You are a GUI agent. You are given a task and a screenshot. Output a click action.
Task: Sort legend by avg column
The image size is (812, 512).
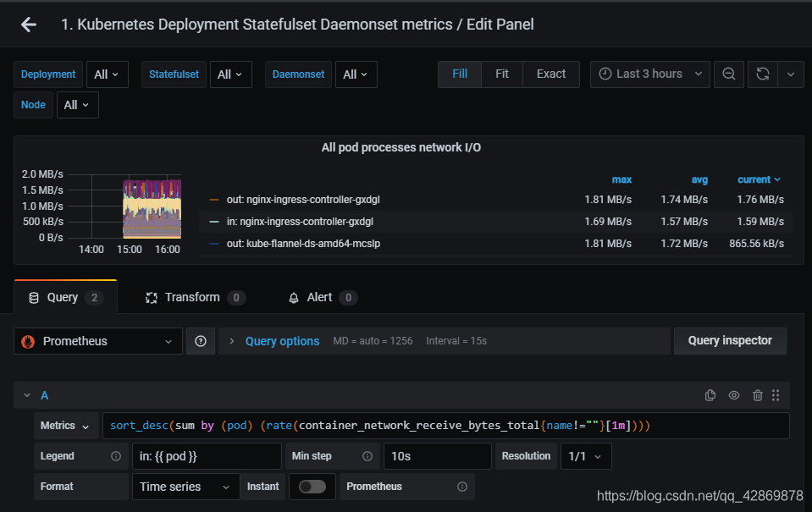click(699, 179)
